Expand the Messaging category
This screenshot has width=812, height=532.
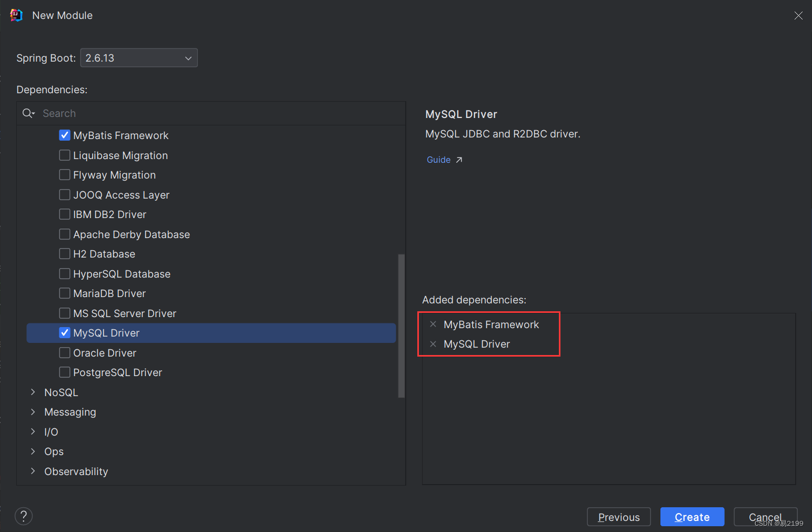pos(33,412)
